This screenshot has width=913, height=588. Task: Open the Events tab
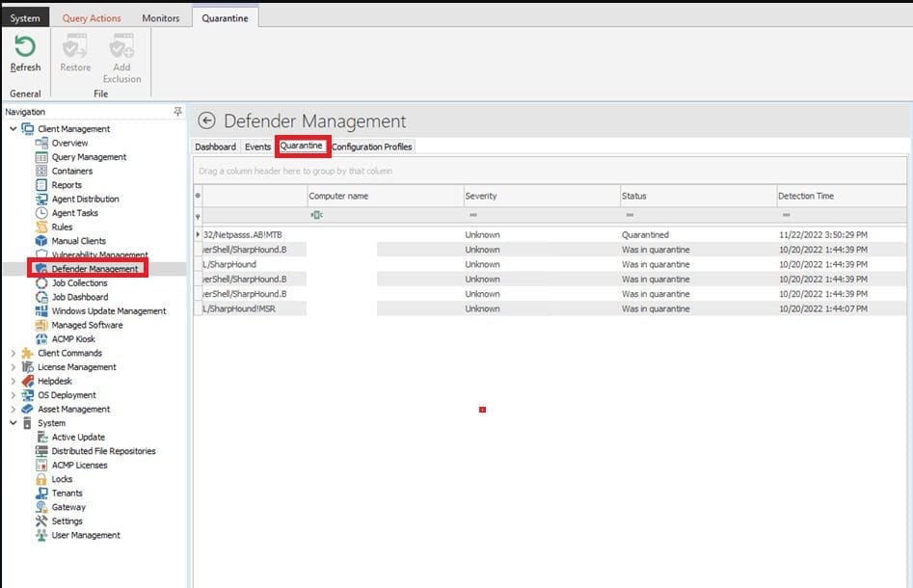coord(257,147)
